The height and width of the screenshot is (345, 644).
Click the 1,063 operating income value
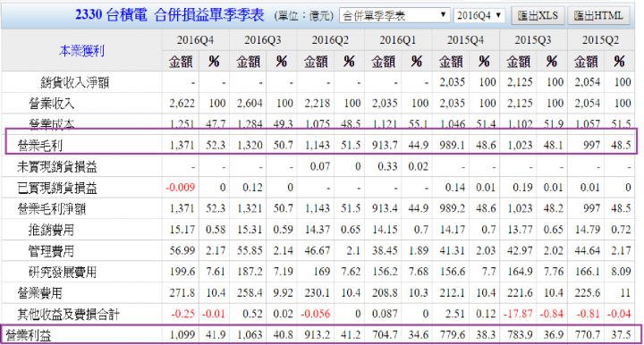pos(250,335)
